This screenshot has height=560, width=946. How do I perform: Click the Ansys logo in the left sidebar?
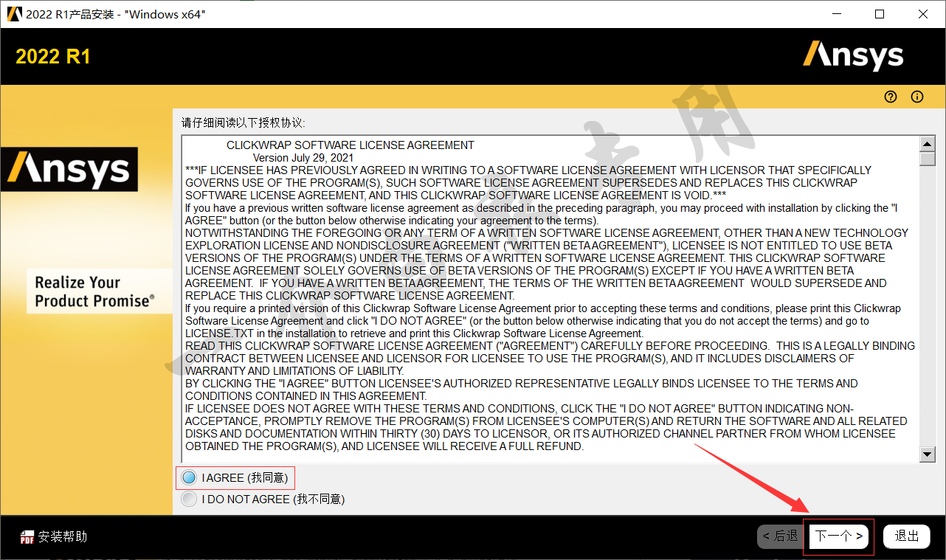pyautogui.click(x=69, y=170)
